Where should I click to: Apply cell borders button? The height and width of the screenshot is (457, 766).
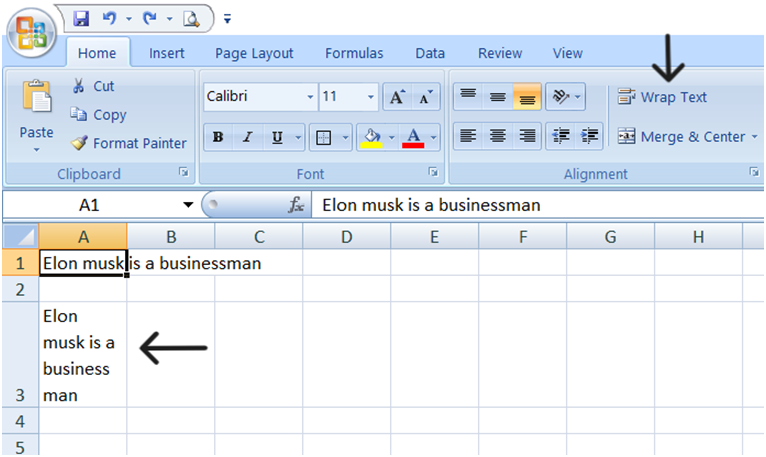click(x=323, y=137)
